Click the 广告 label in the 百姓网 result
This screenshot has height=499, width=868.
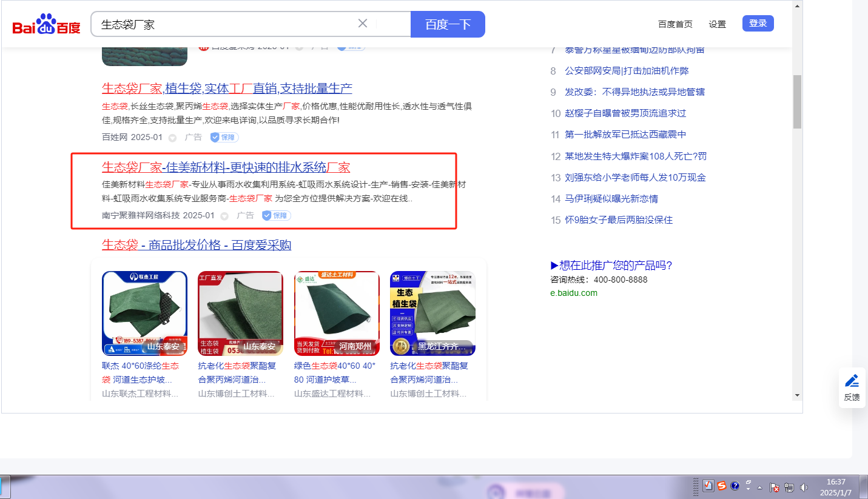coord(193,138)
